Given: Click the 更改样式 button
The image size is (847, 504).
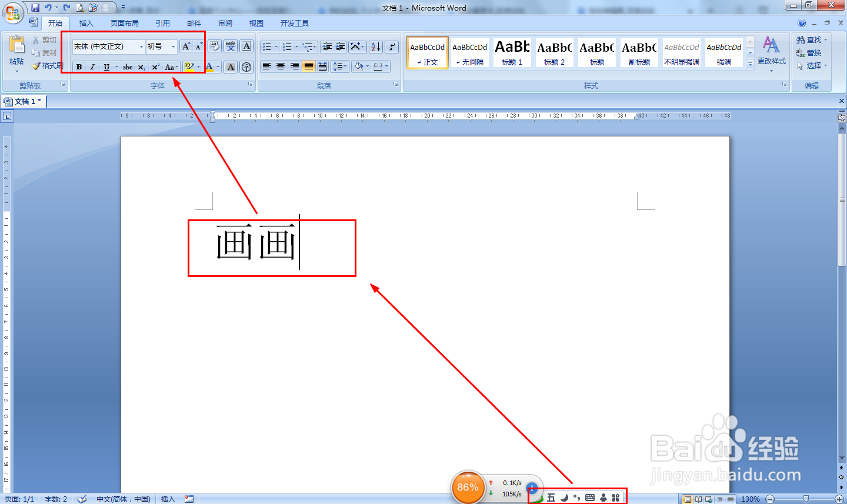Looking at the screenshot, I should 771,53.
